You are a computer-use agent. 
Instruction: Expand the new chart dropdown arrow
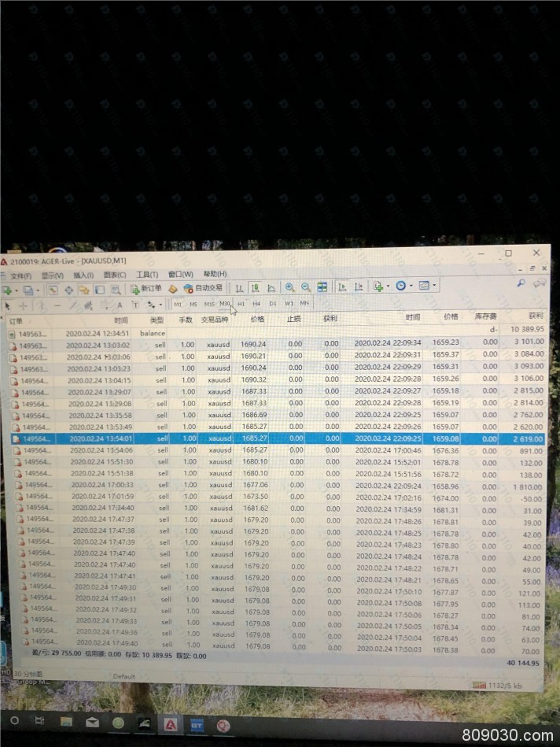click(17, 290)
